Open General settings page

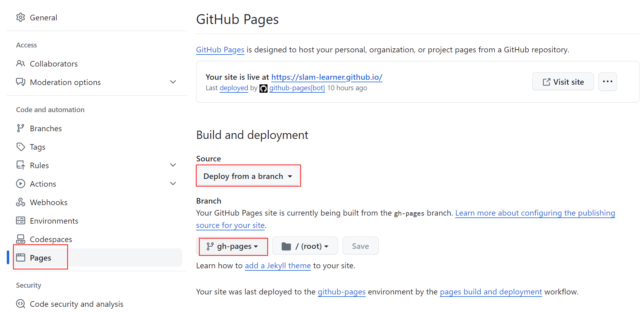[x=43, y=18]
